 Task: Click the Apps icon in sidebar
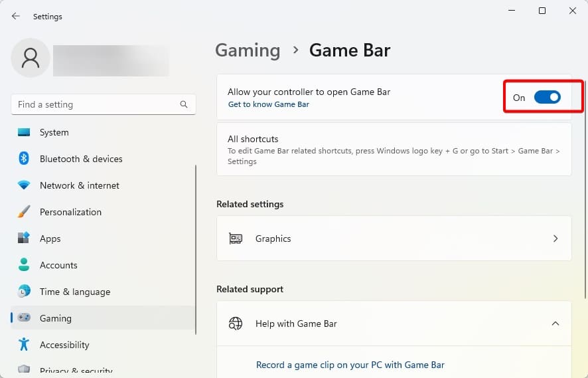coord(24,238)
